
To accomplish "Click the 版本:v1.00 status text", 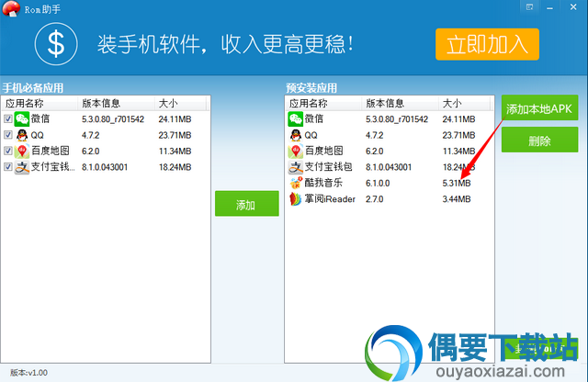I will coord(28,373).
